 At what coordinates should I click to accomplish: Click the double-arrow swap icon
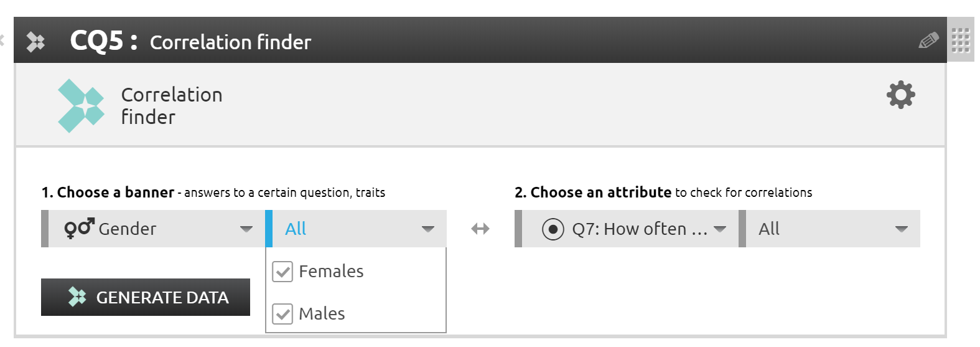pos(480,229)
